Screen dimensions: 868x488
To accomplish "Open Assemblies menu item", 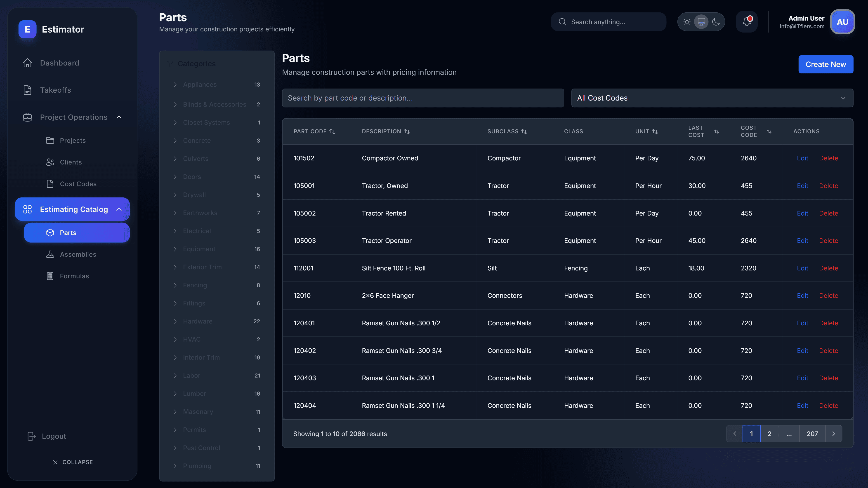I will pos(77,254).
